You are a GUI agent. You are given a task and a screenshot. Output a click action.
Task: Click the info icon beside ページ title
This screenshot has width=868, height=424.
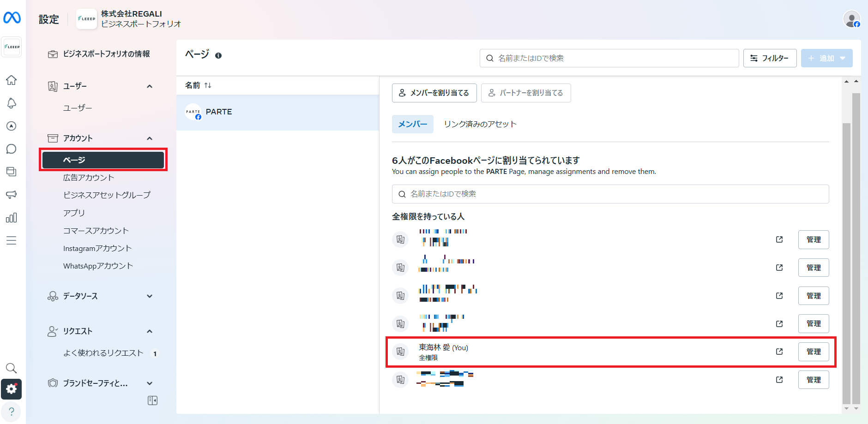[x=218, y=55]
